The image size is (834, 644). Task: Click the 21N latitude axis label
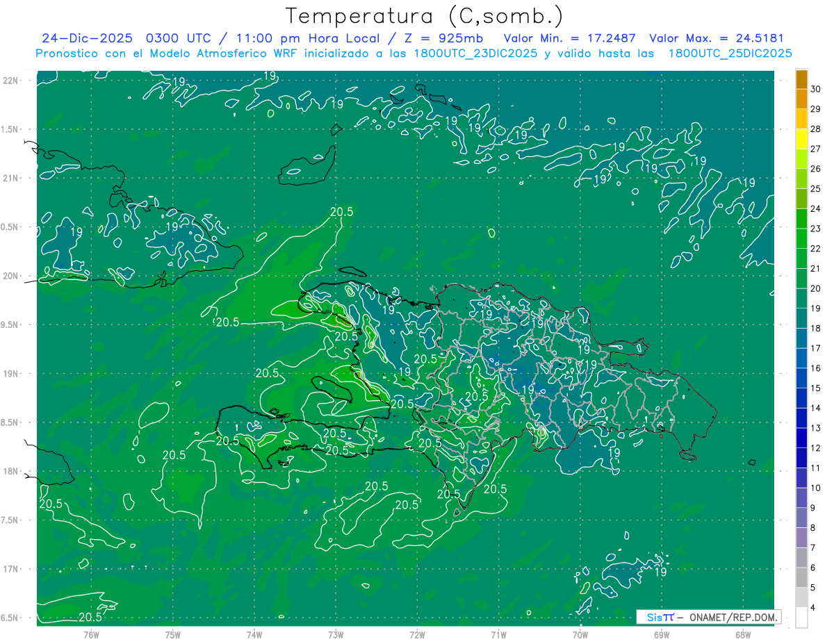(x=10, y=178)
